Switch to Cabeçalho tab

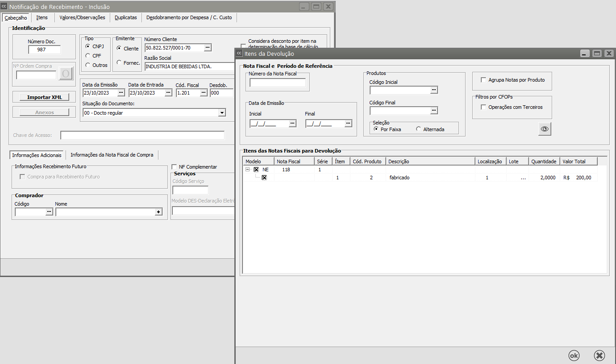[x=16, y=17]
